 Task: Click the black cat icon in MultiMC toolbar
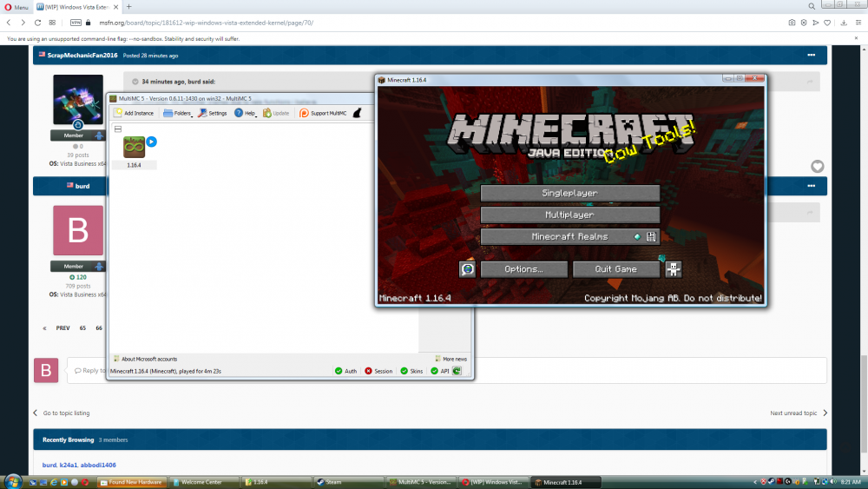coord(358,113)
